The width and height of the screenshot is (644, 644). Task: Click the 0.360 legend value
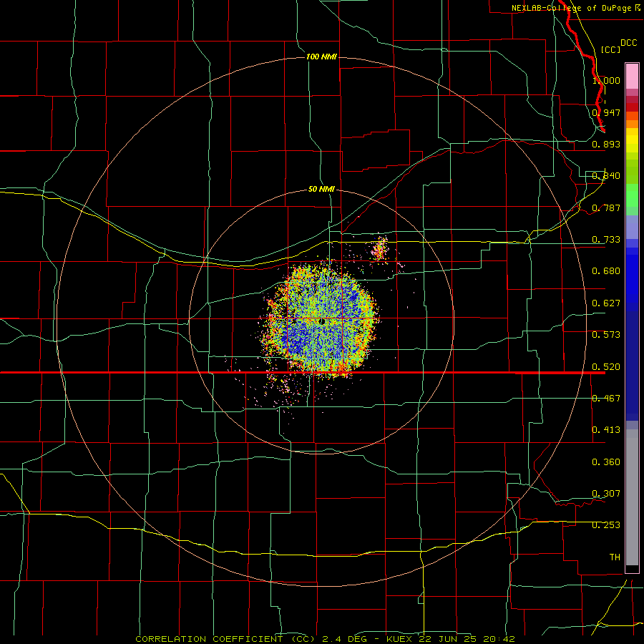coord(606,462)
